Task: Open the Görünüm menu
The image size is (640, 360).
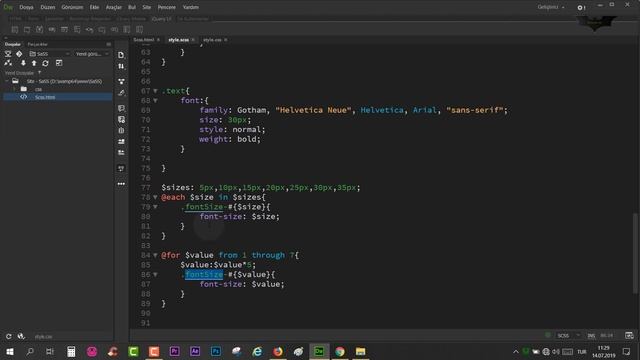Action: pos(72,7)
